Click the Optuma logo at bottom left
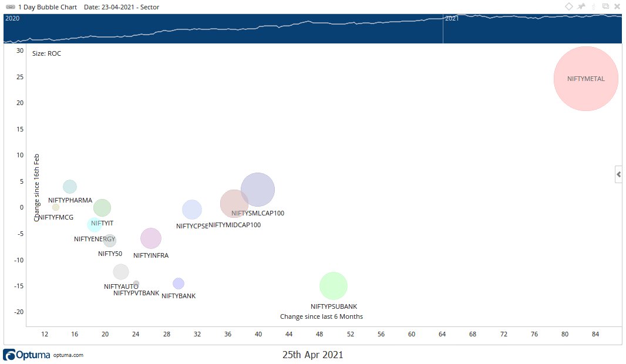This screenshot has width=626, height=364. (11, 355)
